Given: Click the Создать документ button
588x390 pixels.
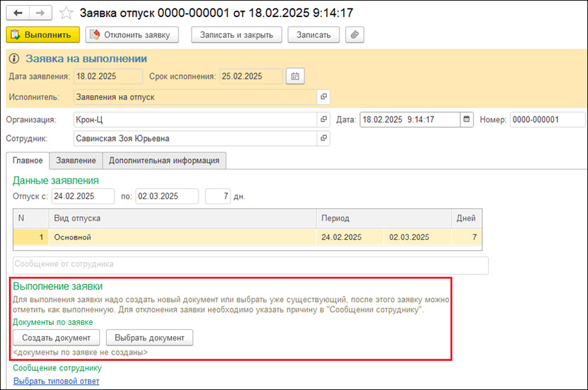Looking at the screenshot, I should [x=56, y=337].
